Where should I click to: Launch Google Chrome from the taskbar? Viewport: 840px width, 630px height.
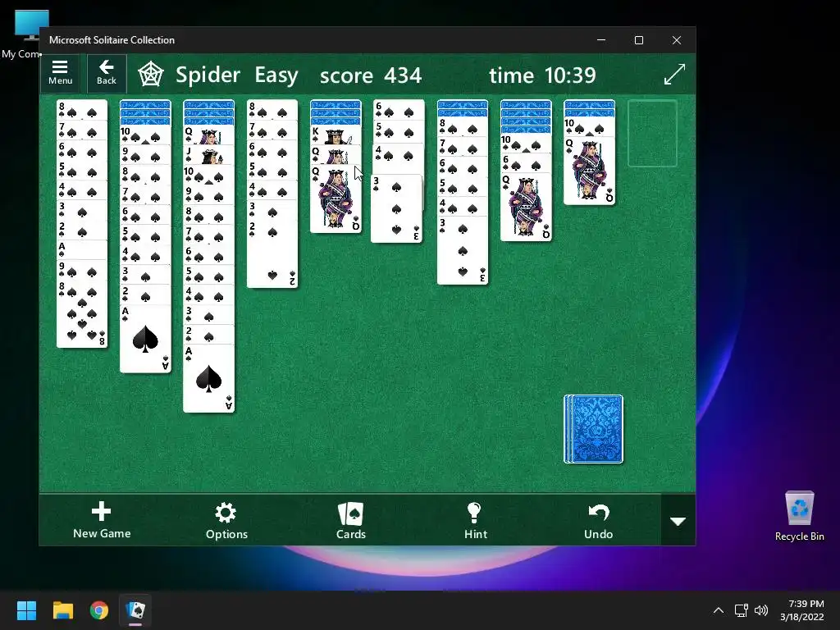tap(99, 610)
